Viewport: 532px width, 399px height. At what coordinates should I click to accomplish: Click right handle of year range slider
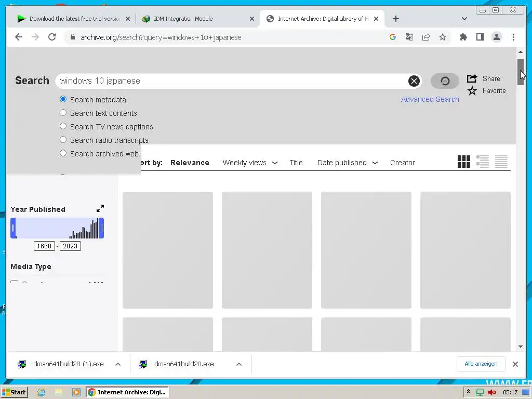click(x=101, y=228)
